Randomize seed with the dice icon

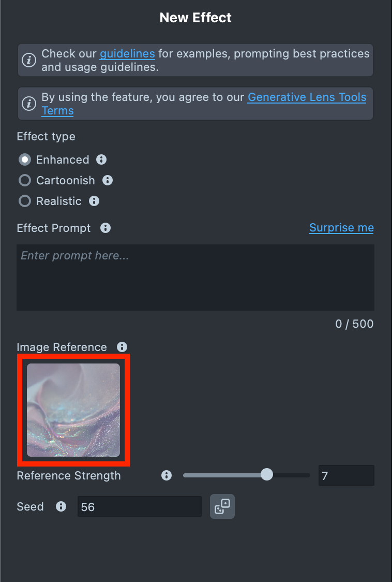pyautogui.click(x=222, y=506)
